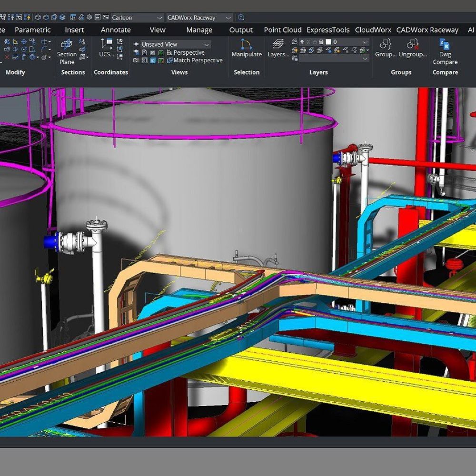Toggle the layer lightbulb on/off icon
The width and height of the screenshot is (476, 476).
[x=302, y=42]
